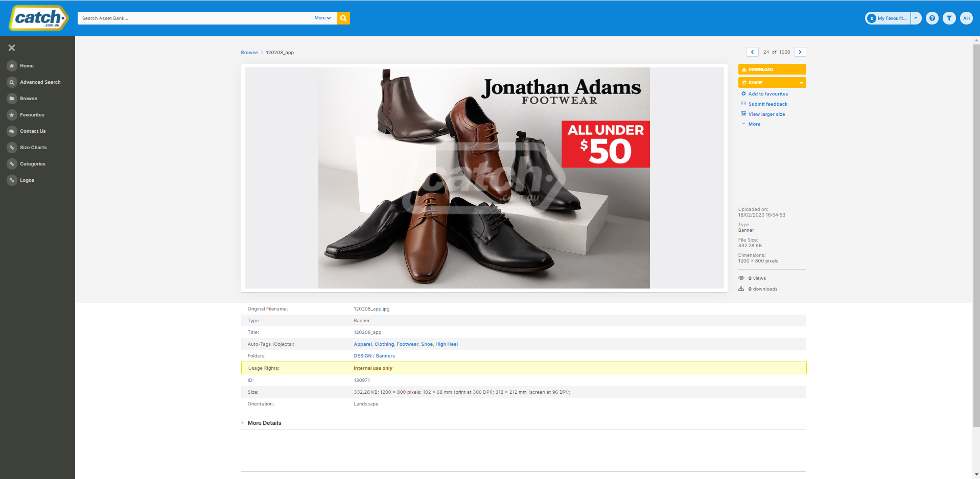Open the Banners folder link

click(x=385, y=356)
